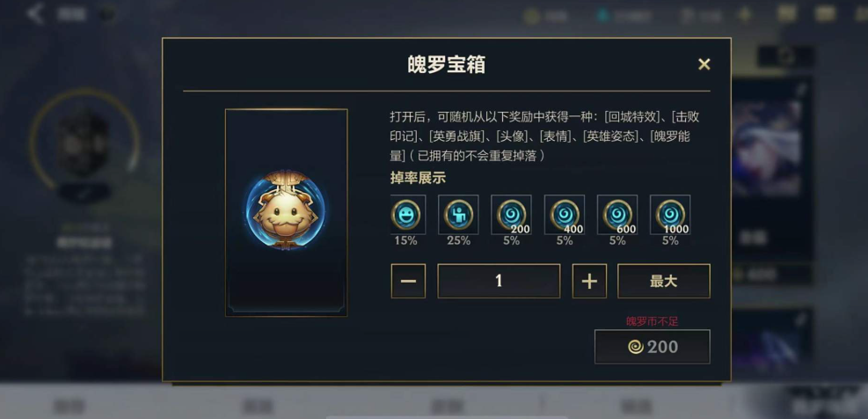The height and width of the screenshot is (419, 868).
Task: Tap the blue gem currency icon in top bar
Action: click(x=602, y=16)
